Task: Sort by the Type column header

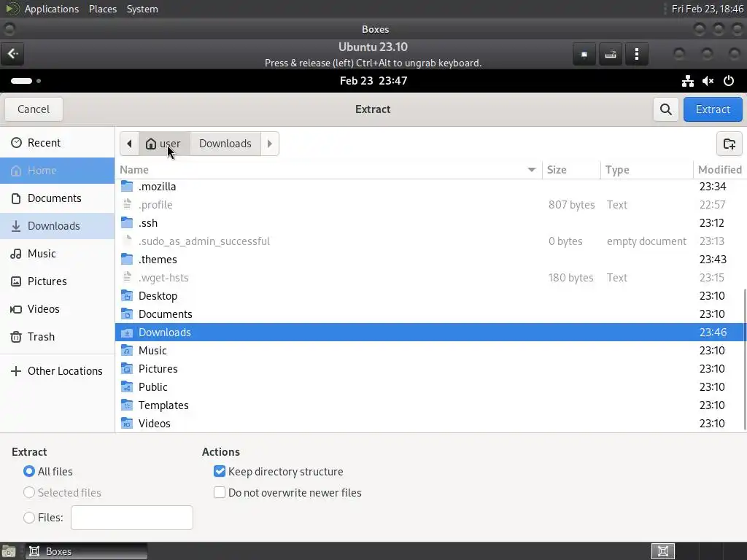Action: [646, 170]
